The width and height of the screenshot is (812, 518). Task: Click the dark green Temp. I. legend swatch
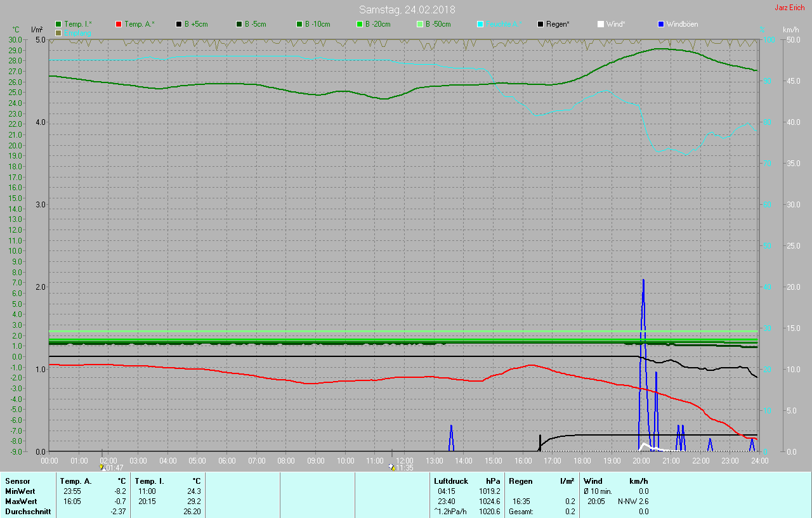(x=59, y=24)
